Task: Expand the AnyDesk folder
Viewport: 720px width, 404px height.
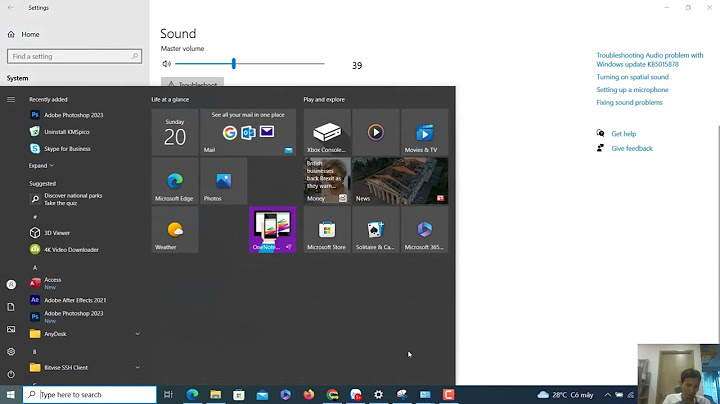Action: click(x=85, y=334)
